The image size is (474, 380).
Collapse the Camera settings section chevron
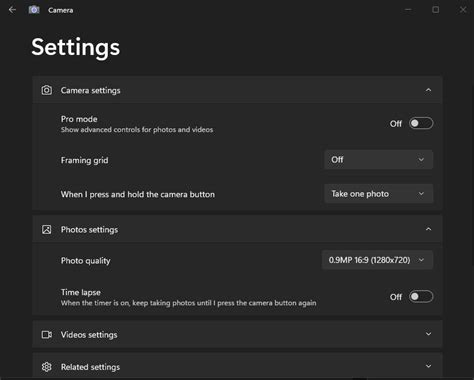coord(428,90)
